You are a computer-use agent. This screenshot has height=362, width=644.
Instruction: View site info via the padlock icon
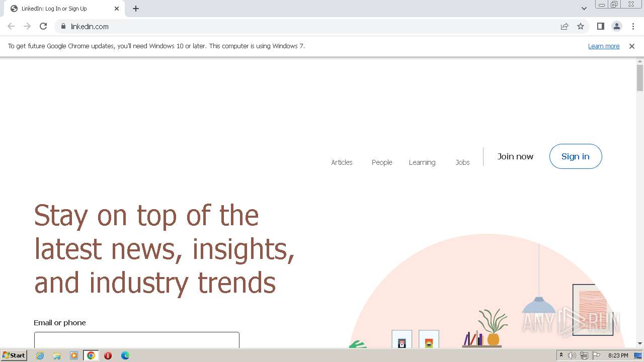63,26
